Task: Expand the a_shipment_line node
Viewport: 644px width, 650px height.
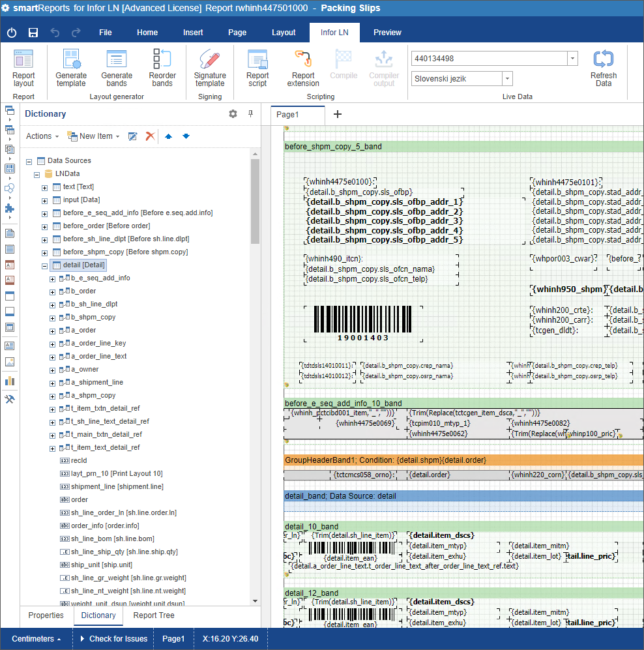Action: click(x=53, y=383)
